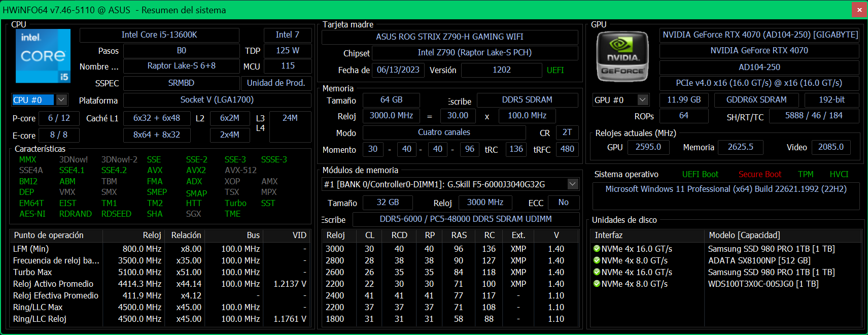The image size is (868, 335).
Task: Click the 125 W TDP value
Action: tap(288, 51)
